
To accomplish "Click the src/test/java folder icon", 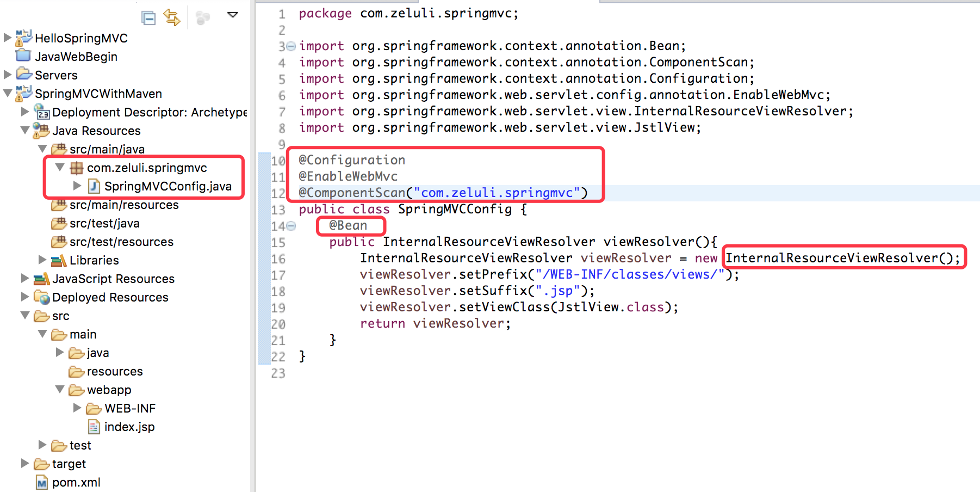I will click(x=59, y=223).
